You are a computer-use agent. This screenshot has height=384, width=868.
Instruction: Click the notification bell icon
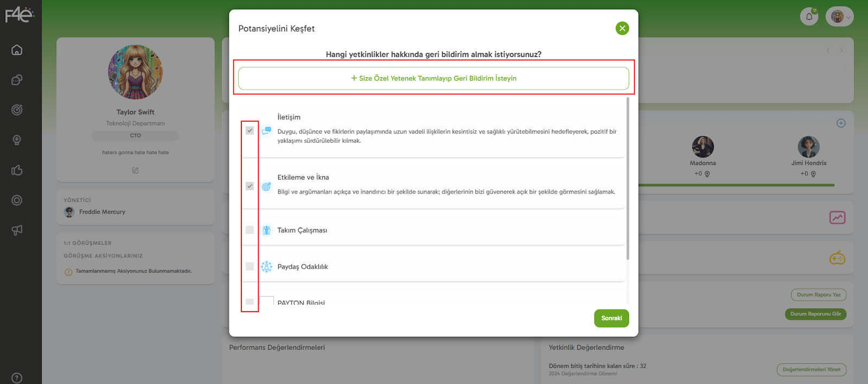tap(809, 16)
